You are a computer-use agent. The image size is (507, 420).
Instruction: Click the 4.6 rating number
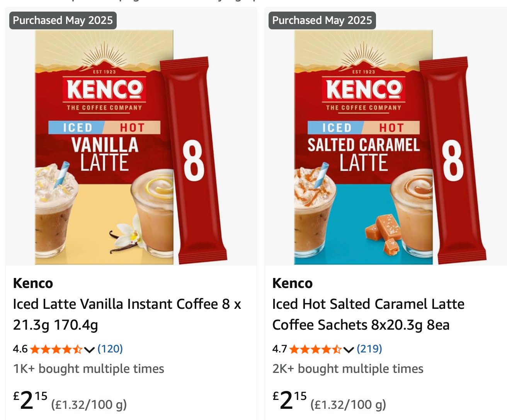20,349
